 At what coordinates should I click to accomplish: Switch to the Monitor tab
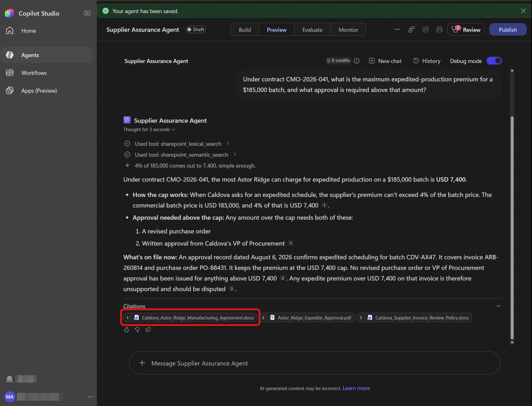[348, 30]
